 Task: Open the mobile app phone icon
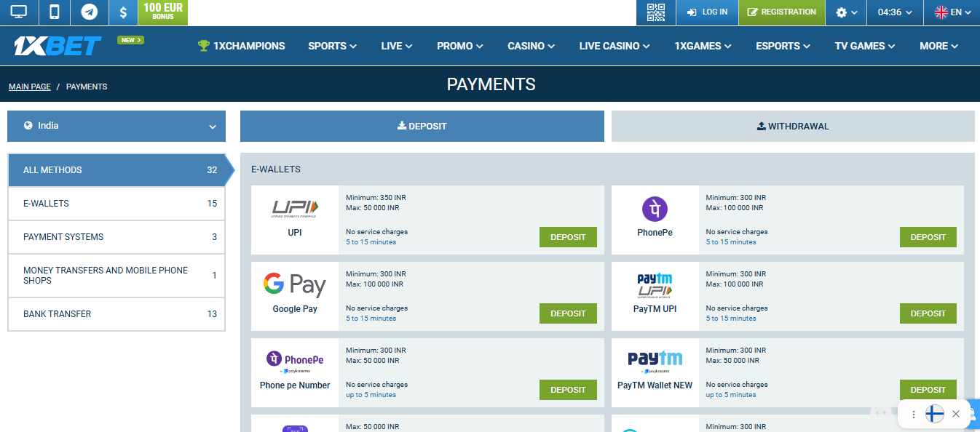coord(54,12)
